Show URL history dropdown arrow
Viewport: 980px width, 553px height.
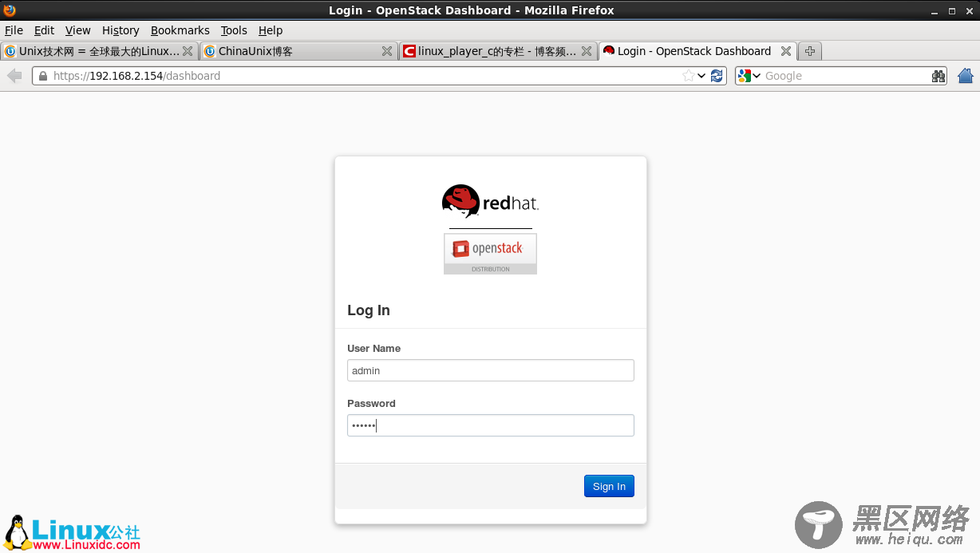[x=701, y=76]
